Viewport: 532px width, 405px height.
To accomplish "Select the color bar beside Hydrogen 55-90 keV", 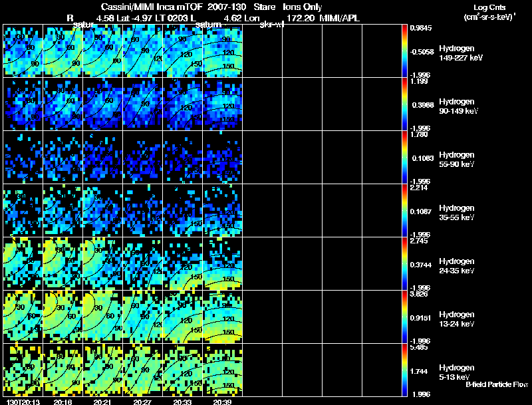I will 404,158.
